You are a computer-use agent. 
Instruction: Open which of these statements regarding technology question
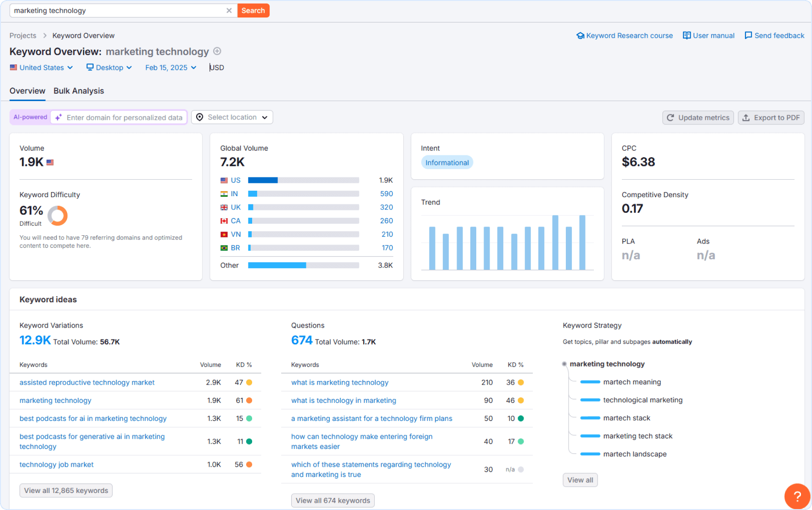[371, 470]
